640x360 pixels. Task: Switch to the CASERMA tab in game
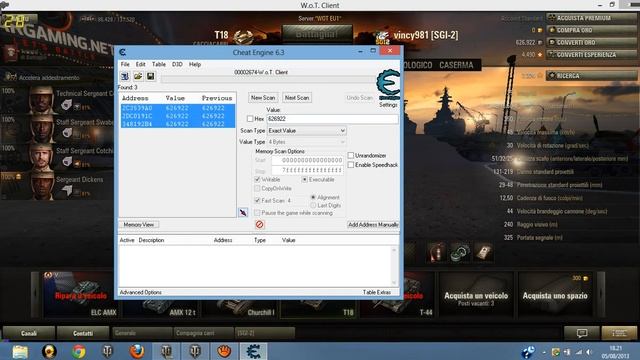click(x=456, y=65)
